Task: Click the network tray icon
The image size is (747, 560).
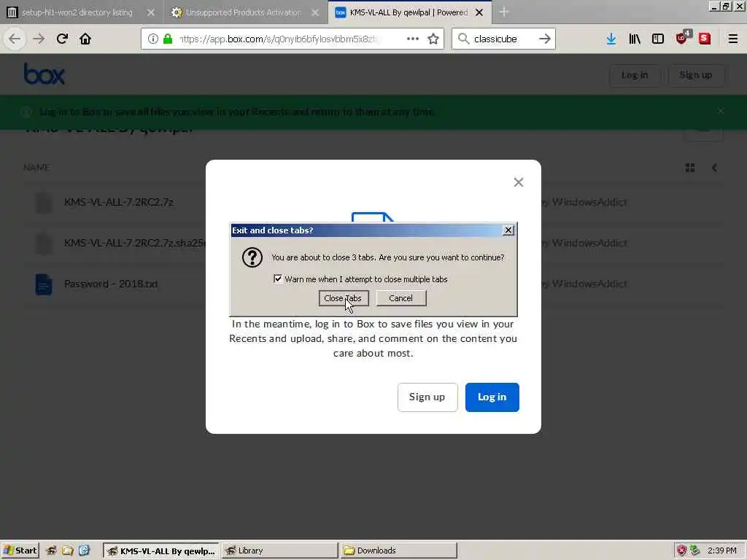Action: pos(695,551)
